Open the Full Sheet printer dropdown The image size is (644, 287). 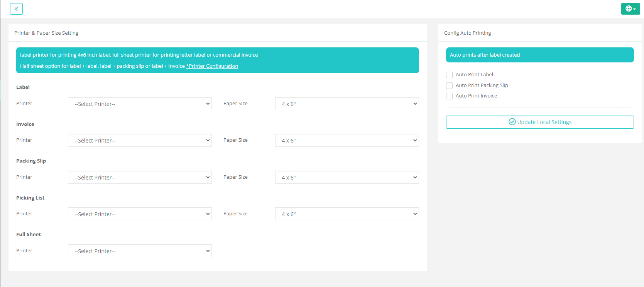point(140,251)
